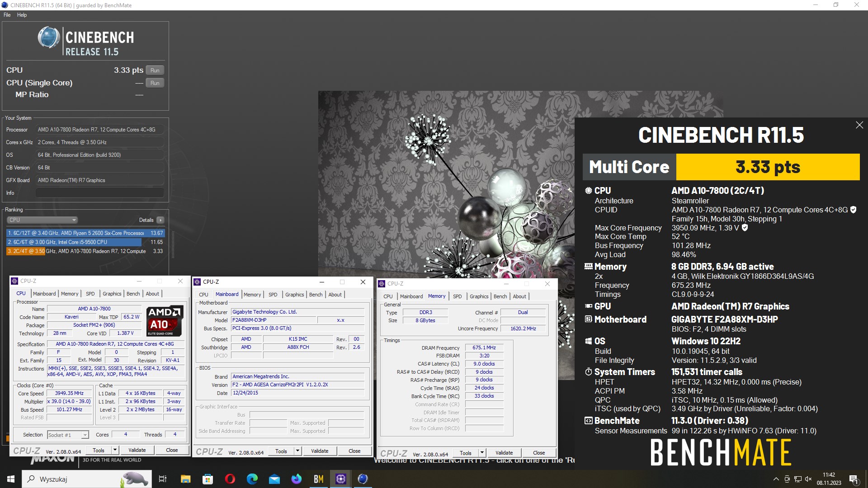Open File Explorer from the taskbar
Image resolution: width=868 pixels, height=488 pixels.
pyautogui.click(x=185, y=479)
